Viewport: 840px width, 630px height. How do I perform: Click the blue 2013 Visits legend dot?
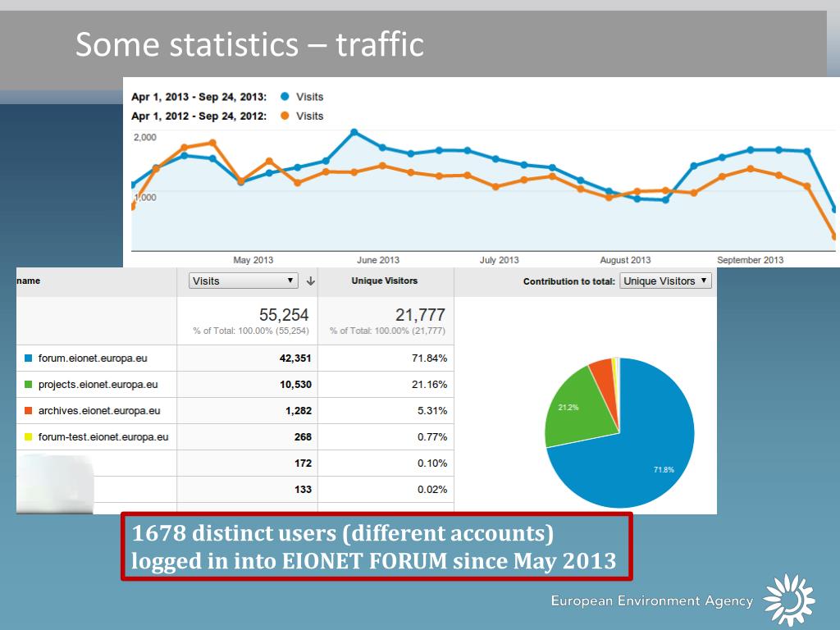(x=285, y=97)
